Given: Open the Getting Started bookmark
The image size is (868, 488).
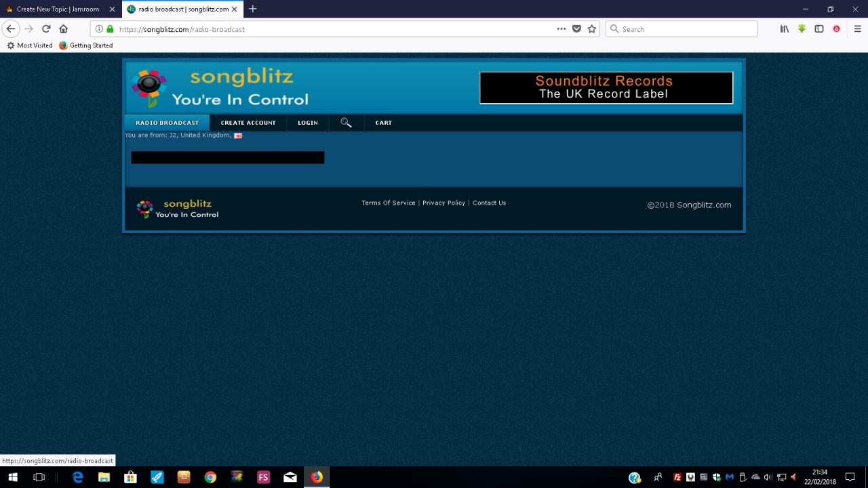Looking at the screenshot, I should (x=86, y=45).
